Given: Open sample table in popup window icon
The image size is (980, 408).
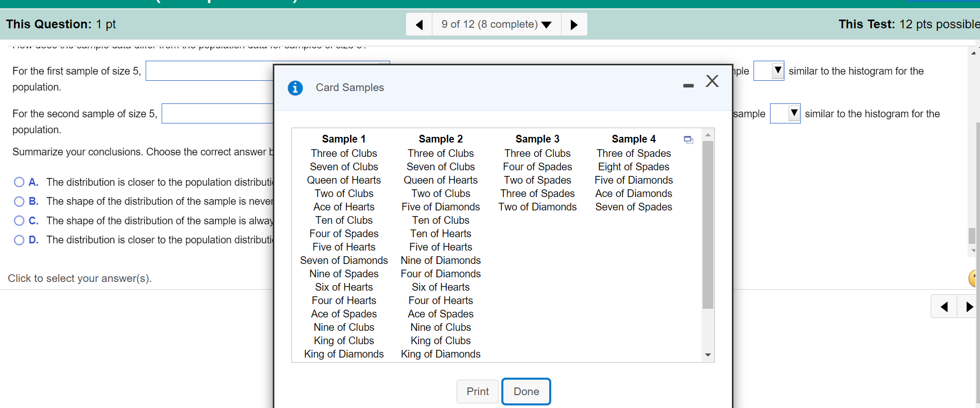Looking at the screenshot, I should pos(688,139).
